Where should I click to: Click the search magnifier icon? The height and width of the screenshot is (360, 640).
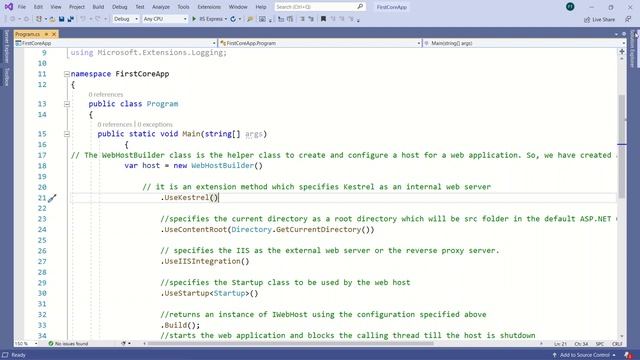point(360,7)
